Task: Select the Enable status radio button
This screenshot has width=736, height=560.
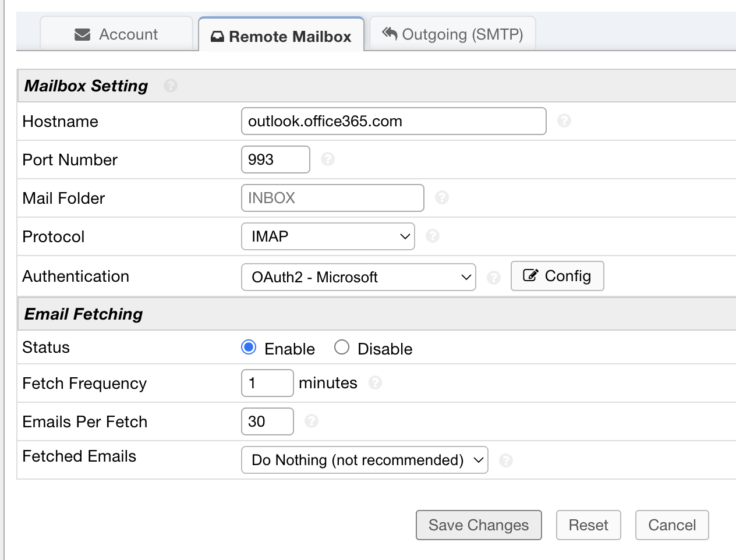Action: tap(249, 348)
